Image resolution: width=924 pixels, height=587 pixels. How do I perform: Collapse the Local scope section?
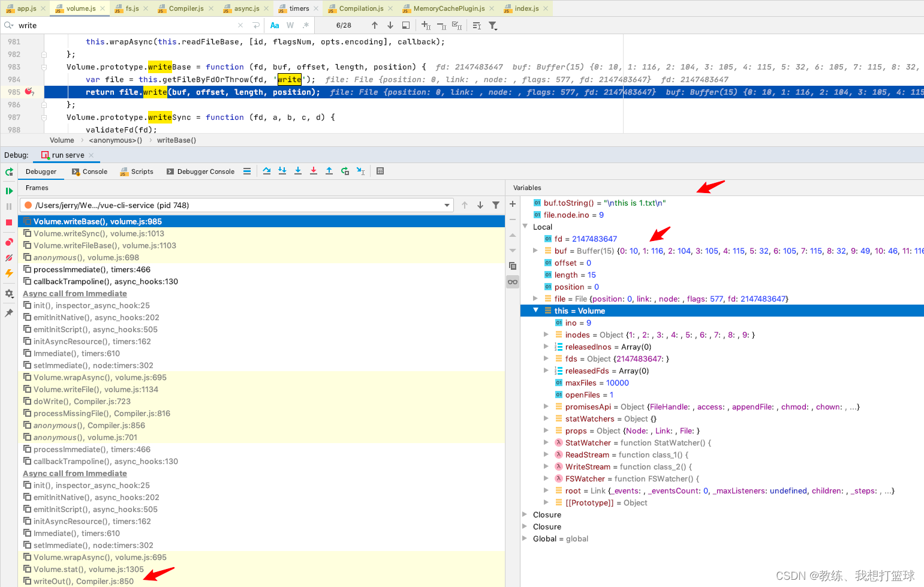pos(525,227)
